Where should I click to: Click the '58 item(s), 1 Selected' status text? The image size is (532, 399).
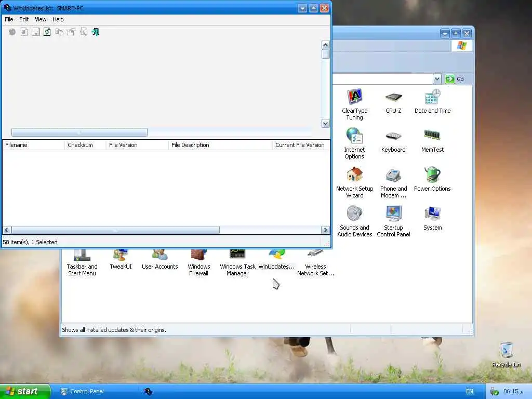pyautogui.click(x=30, y=242)
